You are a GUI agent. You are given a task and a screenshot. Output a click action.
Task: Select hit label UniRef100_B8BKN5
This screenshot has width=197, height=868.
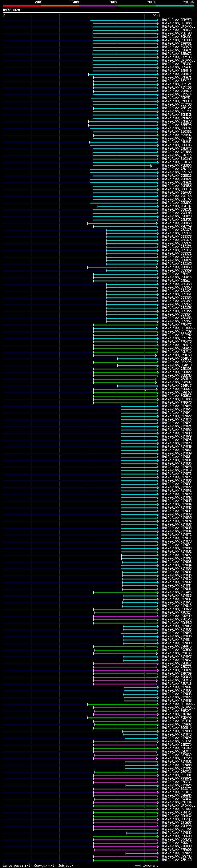pyautogui.click(x=177, y=376)
